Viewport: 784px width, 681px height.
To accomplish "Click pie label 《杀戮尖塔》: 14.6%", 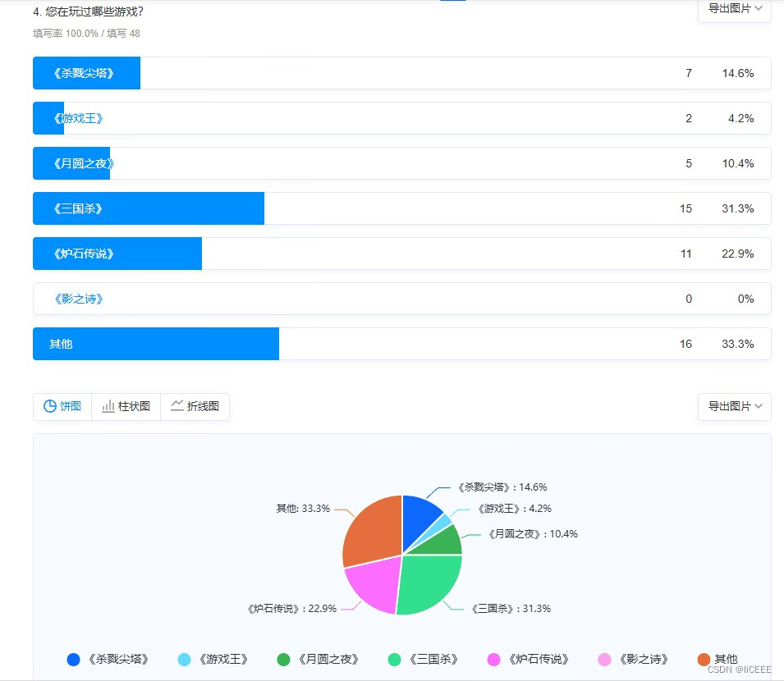I will (502, 487).
